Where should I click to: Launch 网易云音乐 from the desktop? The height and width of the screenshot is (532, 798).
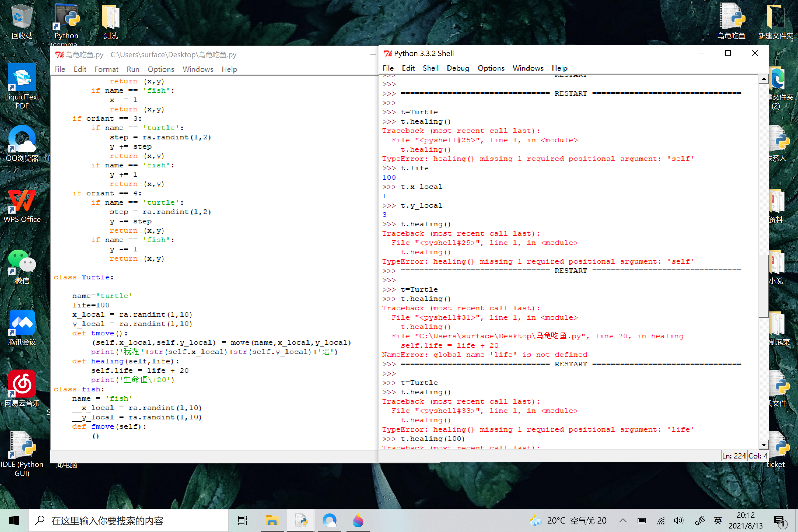(22, 389)
